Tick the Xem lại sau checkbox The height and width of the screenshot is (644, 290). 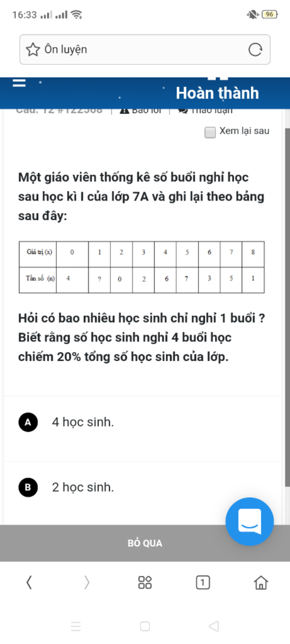[x=210, y=132]
